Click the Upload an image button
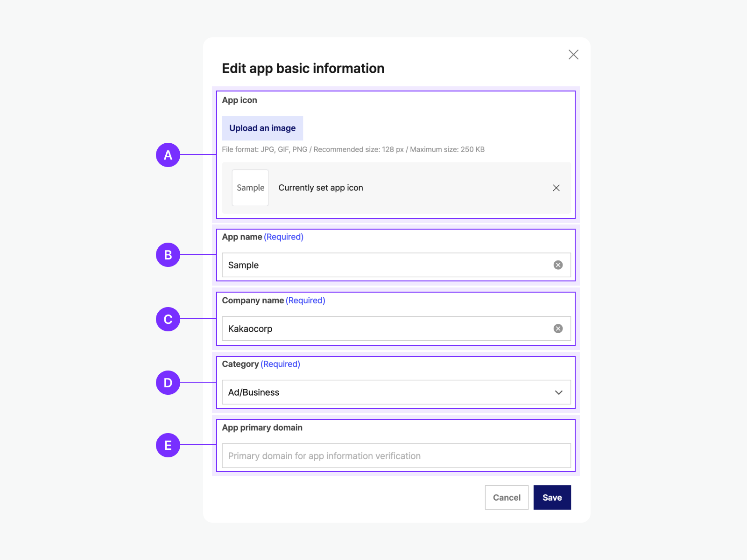Image resolution: width=747 pixels, height=560 pixels. (262, 128)
